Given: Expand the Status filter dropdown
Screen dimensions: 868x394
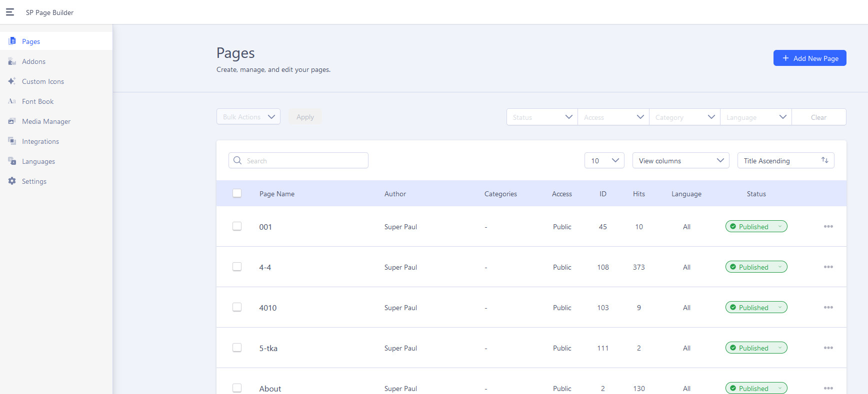Looking at the screenshot, I should (542, 117).
